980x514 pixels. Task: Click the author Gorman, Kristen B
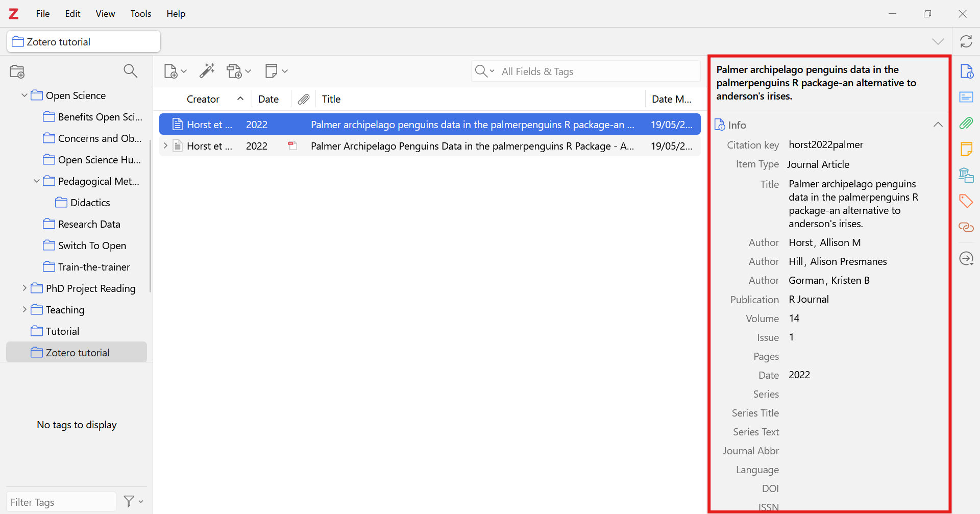coord(829,280)
